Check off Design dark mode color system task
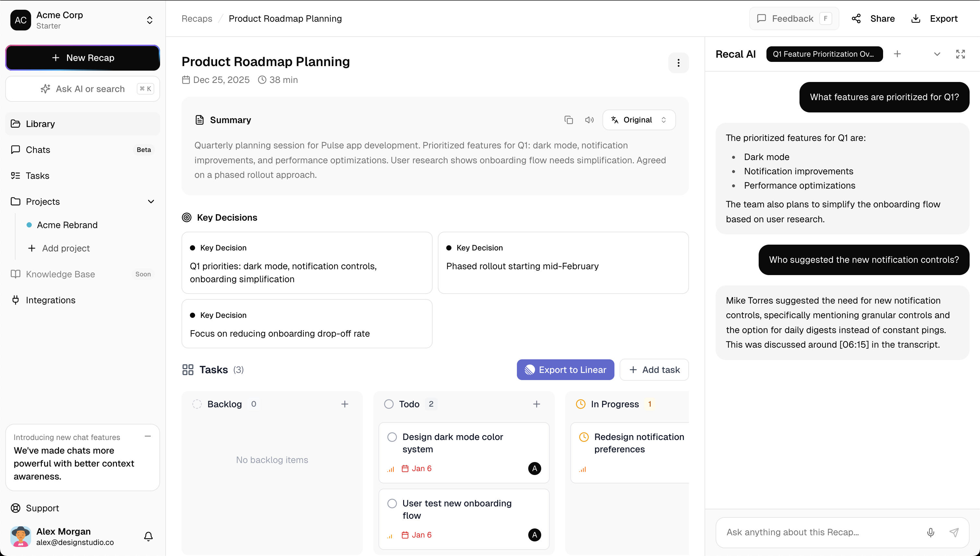This screenshot has width=980, height=556. coord(392,437)
